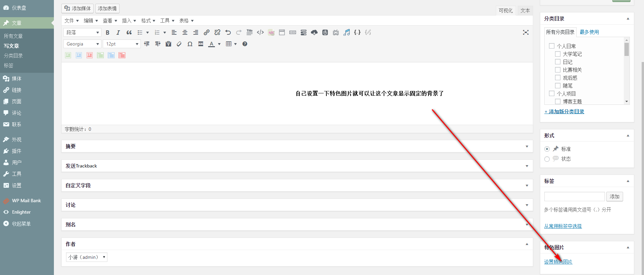Decrease paragraph indent
Screen dimensions: 644x275
(x=147, y=44)
